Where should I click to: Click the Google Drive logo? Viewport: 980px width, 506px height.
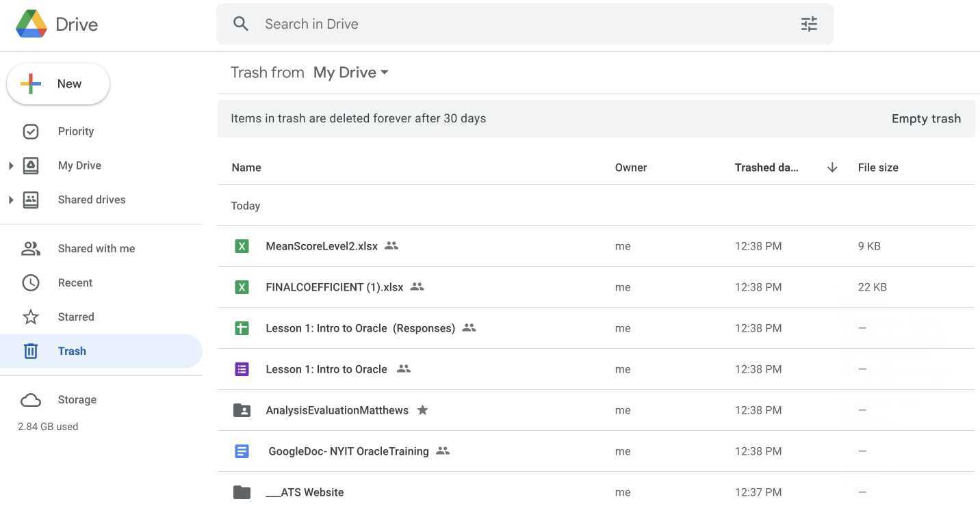(x=31, y=24)
